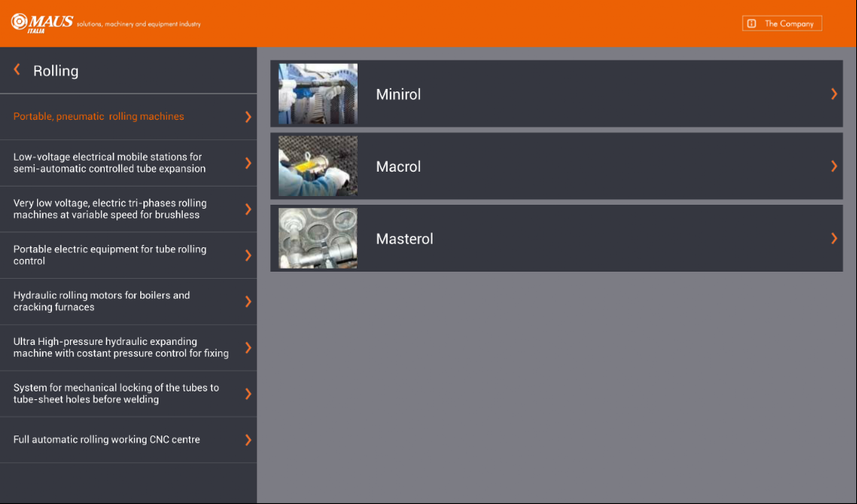Image resolution: width=857 pixels, height=504 pixels.
Task: Open Low-voltage electrical mobile stations category
Action: click(x=128, y=163)
